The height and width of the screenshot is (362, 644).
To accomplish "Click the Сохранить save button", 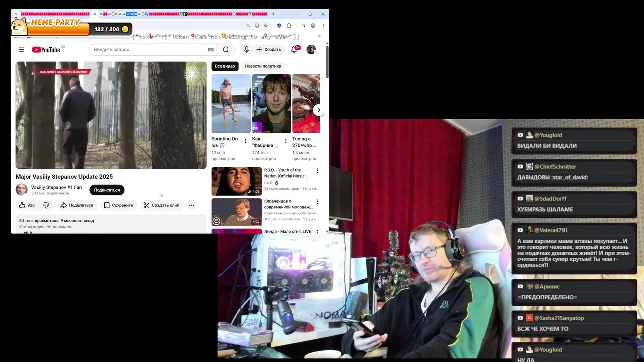I will (x=118, y=205).
